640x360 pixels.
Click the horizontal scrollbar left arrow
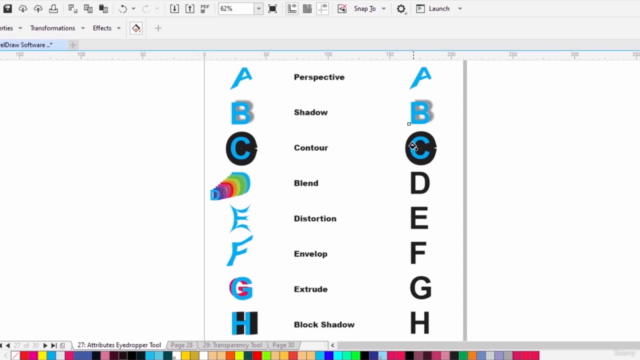click(x=333, y=345)
